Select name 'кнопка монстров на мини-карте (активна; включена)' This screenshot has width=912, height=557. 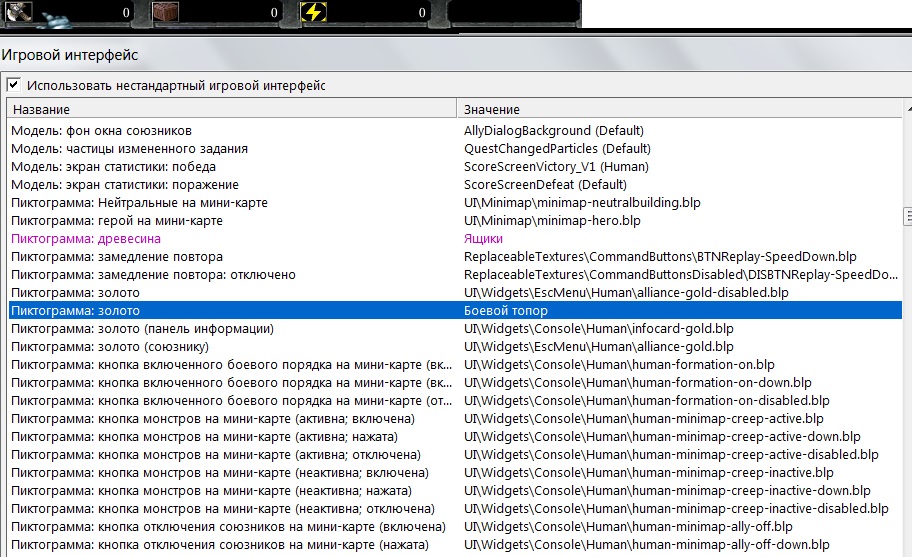[213, 419]
